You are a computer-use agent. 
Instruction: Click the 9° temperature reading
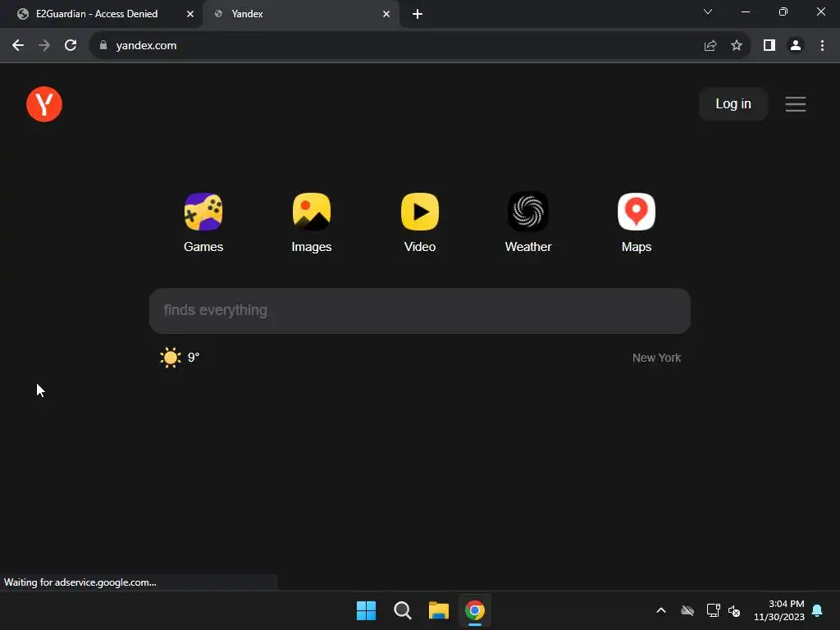pyautogui.click(x=194, y=358)
